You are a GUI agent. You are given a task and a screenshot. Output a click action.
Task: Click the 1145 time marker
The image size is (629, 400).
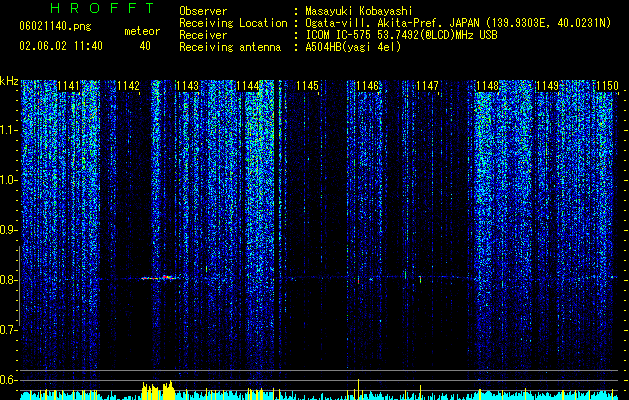307,86
